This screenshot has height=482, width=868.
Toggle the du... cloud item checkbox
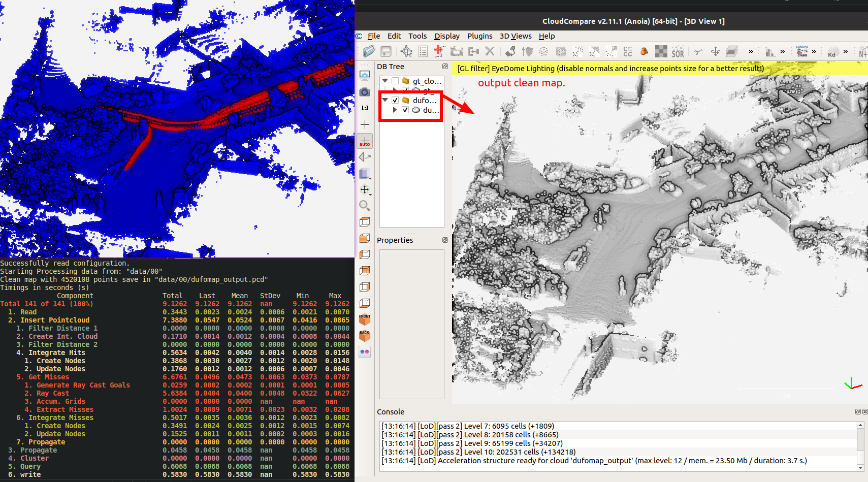[x=405, y=110]
